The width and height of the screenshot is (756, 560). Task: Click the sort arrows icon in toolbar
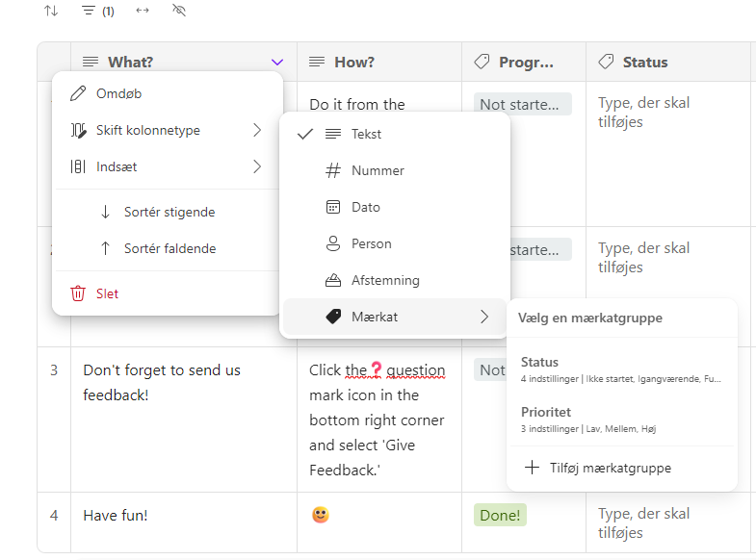tap(51, 11)
